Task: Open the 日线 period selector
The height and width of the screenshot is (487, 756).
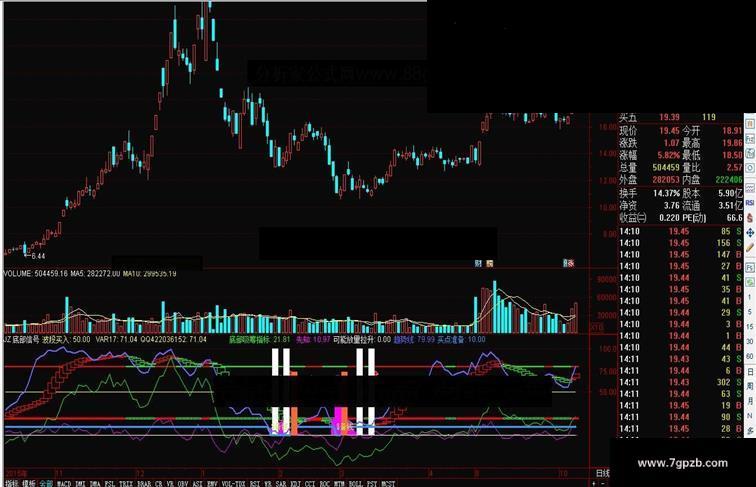Action: [x=603, y=473]
